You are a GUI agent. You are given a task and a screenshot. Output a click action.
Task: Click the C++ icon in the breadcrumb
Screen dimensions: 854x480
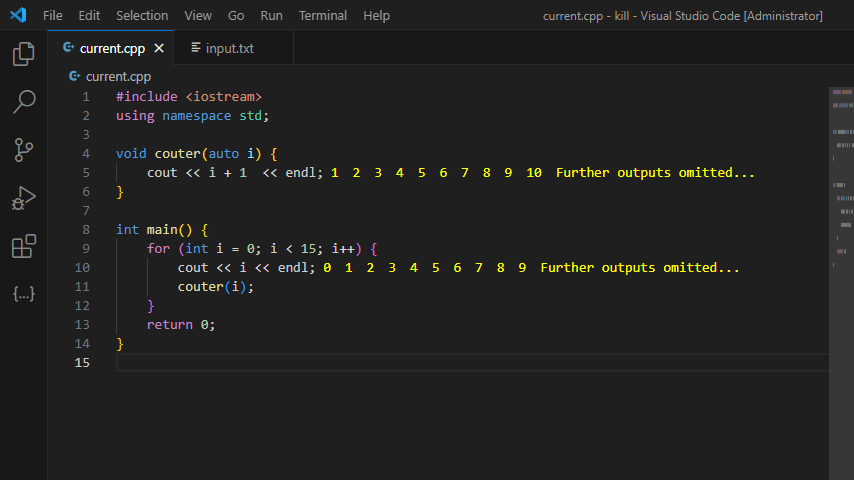(75, 76)
